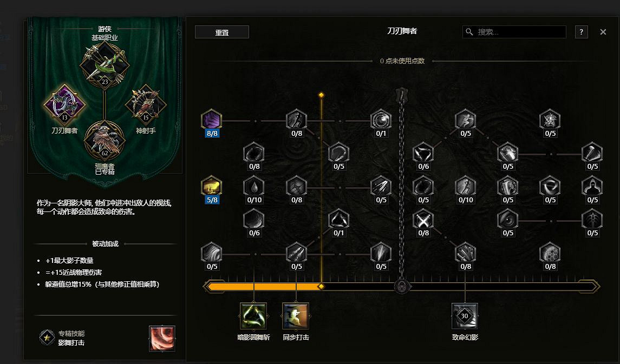Click the water-drop passive node 0/10

point(254,186)
